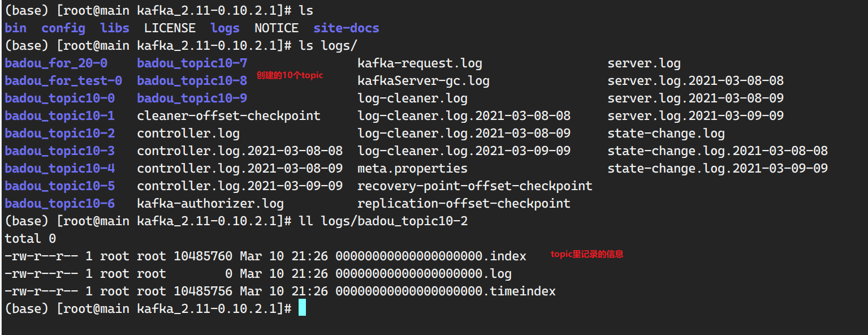The height and width of the screenshot is (335, 868).
Task: Click the bin directory in listing
Action: [16, 28]
